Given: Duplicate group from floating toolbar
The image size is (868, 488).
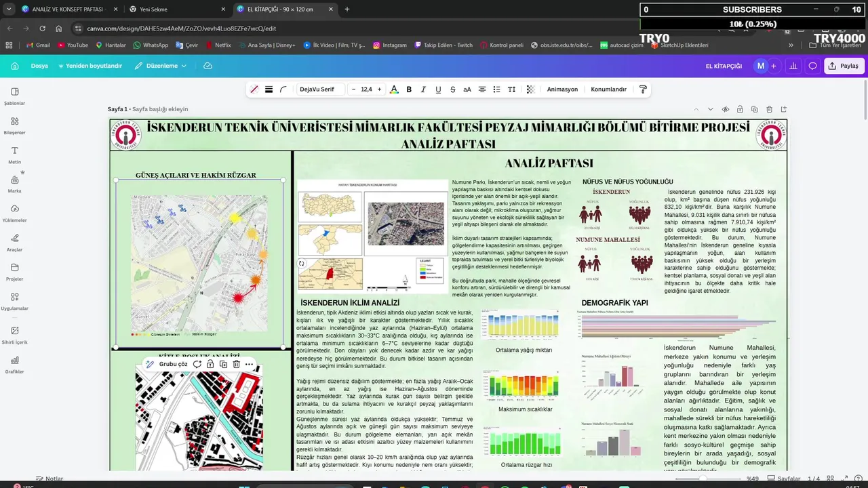Looking at the screenshot, I should (223, 364).
